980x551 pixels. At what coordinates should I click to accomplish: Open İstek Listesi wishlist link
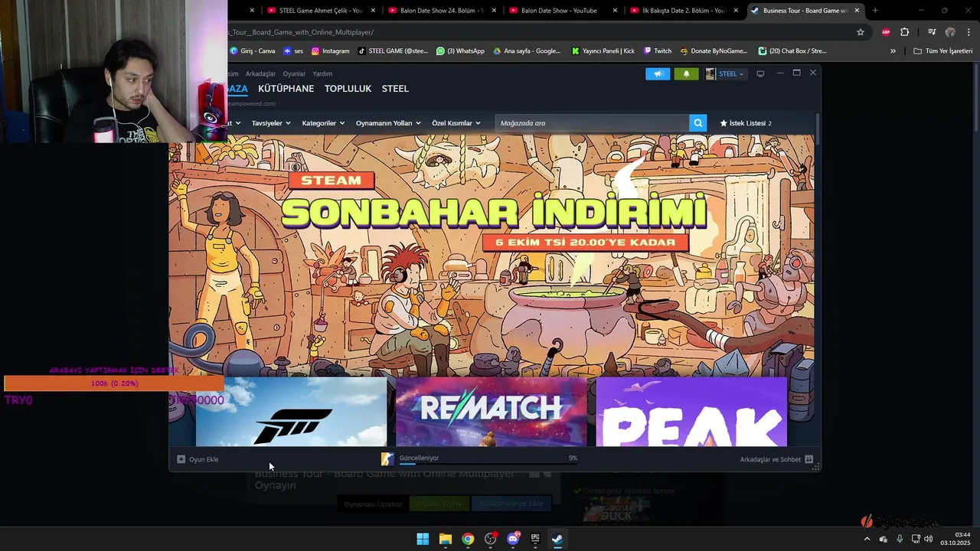746,123
